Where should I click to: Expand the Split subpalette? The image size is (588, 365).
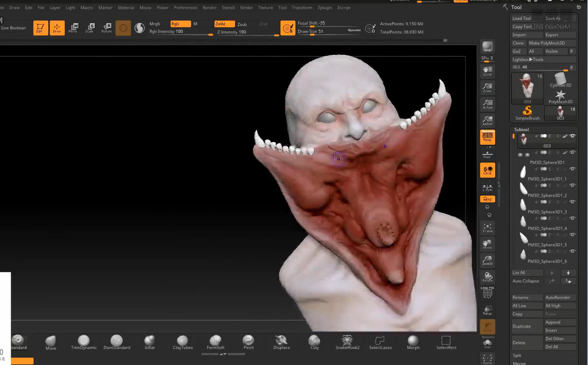(x=517, y=355)
